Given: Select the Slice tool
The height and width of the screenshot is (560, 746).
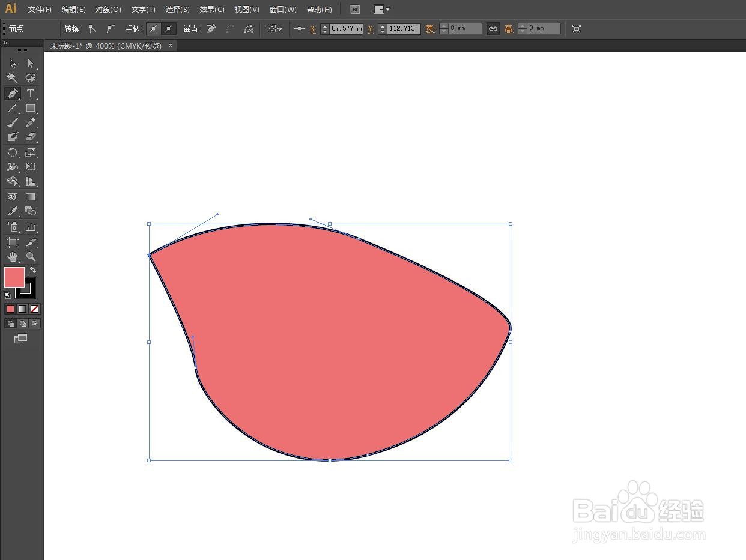Looking at the screenshot, I should [x=31, y=242].
